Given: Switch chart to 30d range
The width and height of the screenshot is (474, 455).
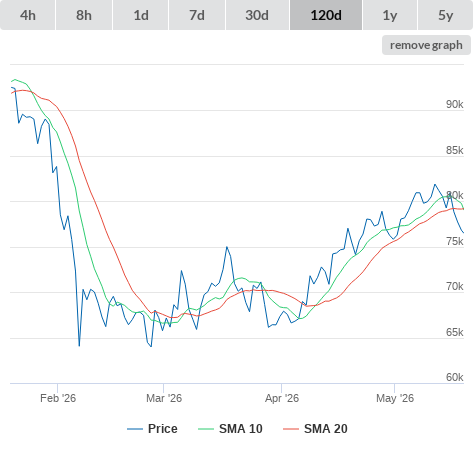Looking at the screenshot, I should (x=257, y=15).
